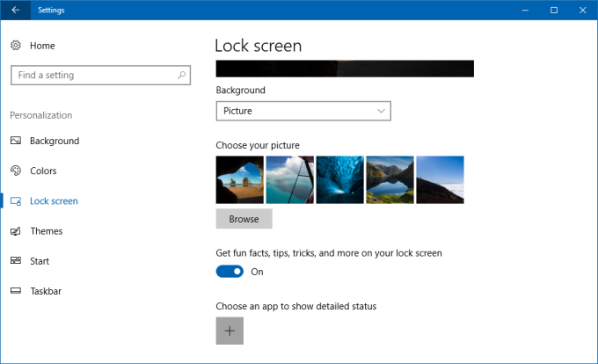Go to Home settings
This screenshot has width=598, height=364.
pyautogui.click(x=41, y=45)
